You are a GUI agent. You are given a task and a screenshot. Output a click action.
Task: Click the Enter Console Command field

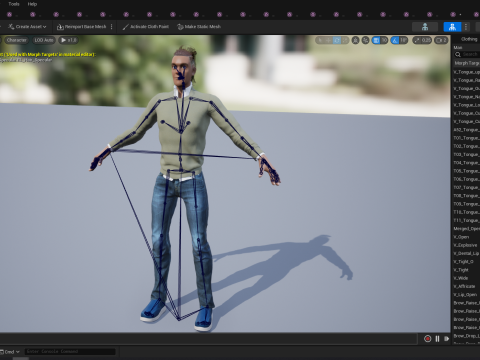pyautogui.click(x=70, y=351)
